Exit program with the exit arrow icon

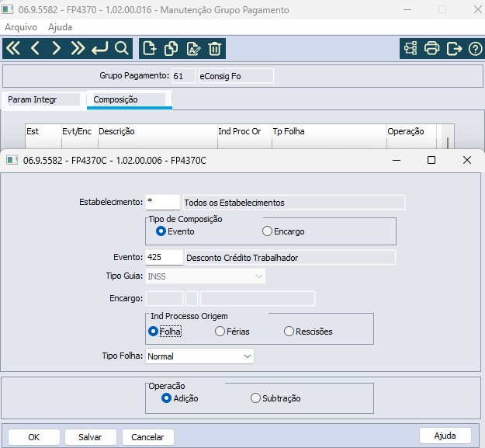tap(454, 49)
